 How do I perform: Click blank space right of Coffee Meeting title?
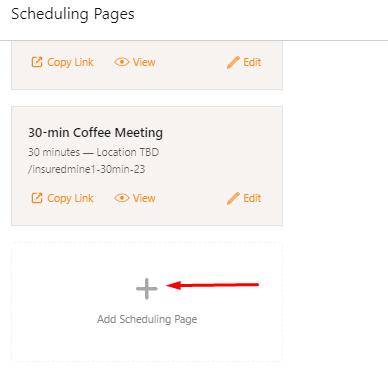coord(220,133)
